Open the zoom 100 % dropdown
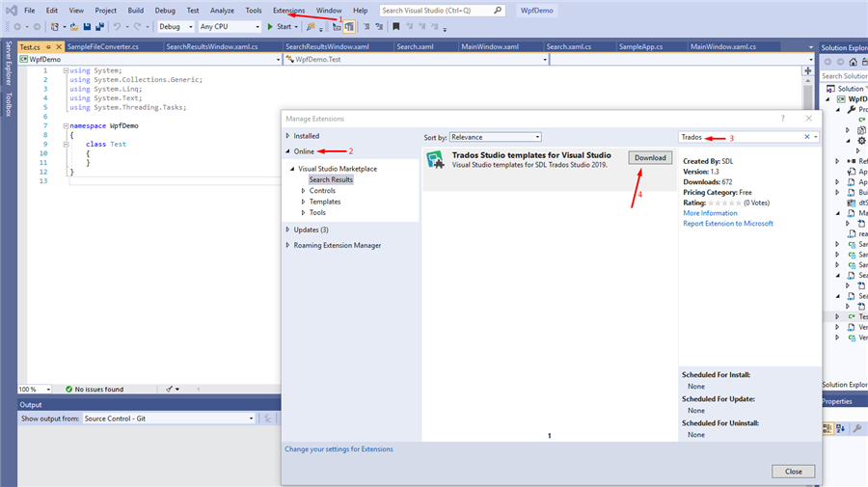 (x=35, y=389)
